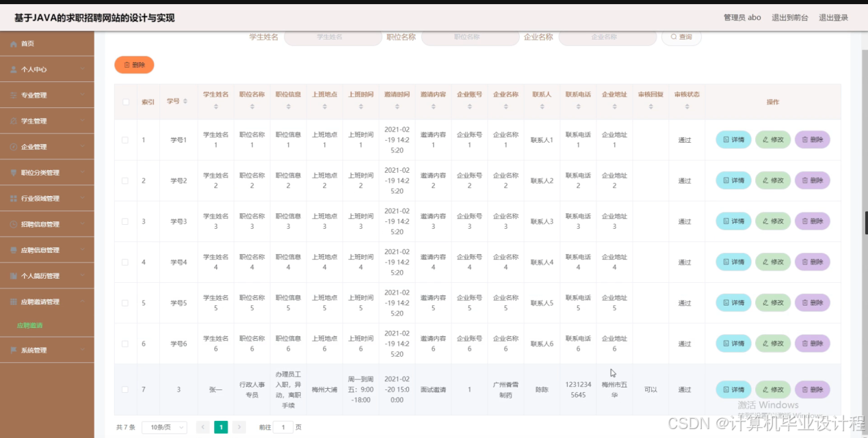This screenshot has height=438, width=868.
Task: Sort by the 审核状态 column arrows
Action: coord(687,108)
